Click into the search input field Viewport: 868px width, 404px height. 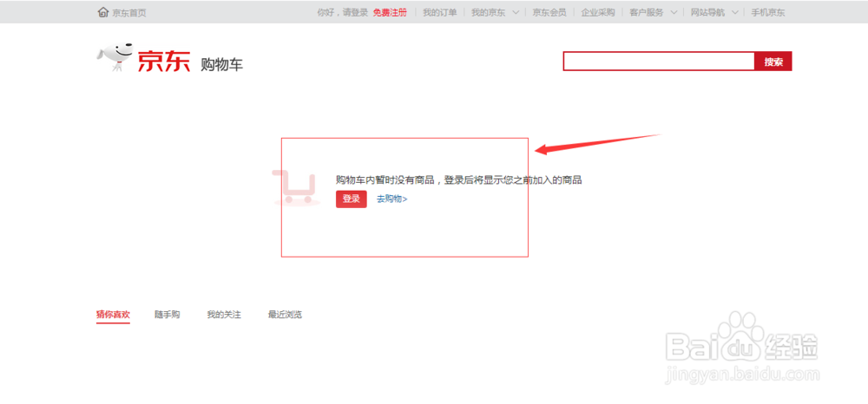659,62
